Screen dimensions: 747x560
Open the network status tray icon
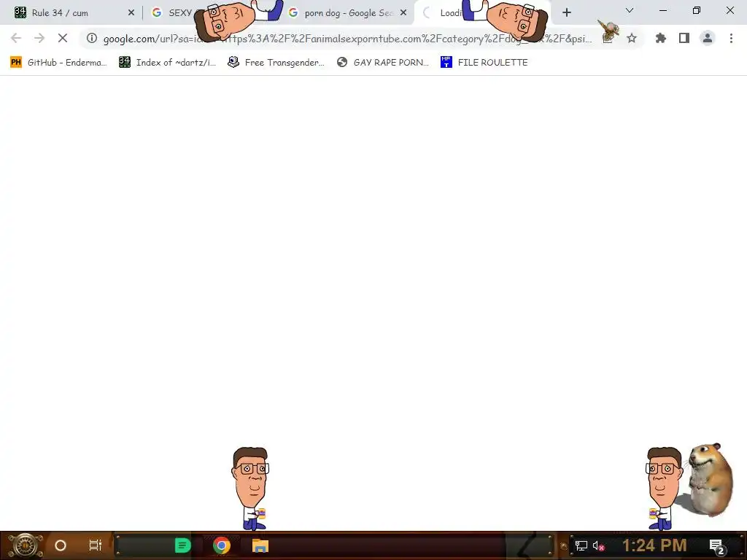581,545
